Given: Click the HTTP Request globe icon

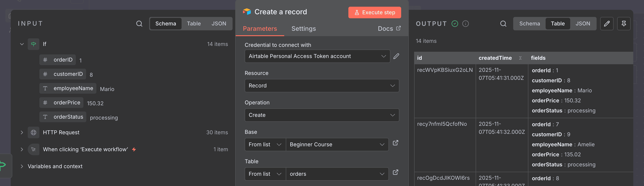Looking at the screenshot, I should click(34, 132).
